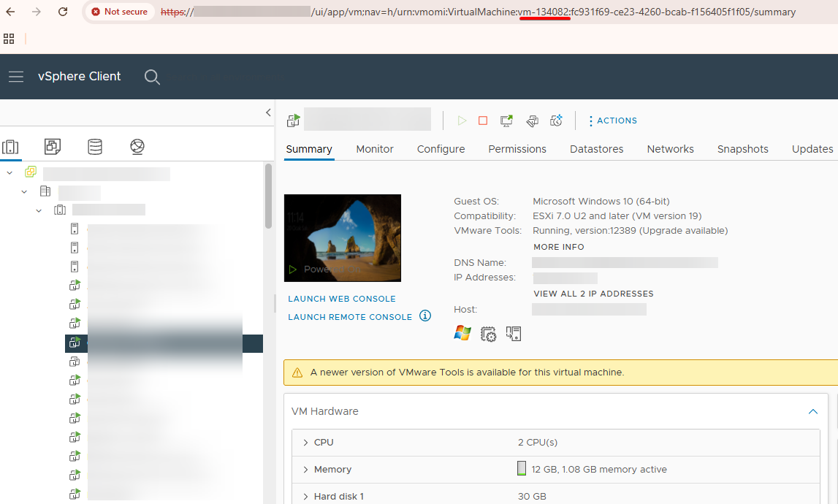Expand the Memory hardware row
838x504 pixels.
305,470
